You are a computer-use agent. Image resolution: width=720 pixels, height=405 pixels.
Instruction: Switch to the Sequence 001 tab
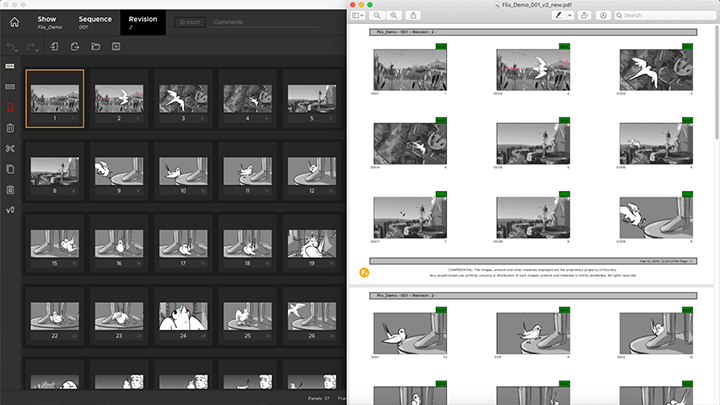(x=95, y=22)
